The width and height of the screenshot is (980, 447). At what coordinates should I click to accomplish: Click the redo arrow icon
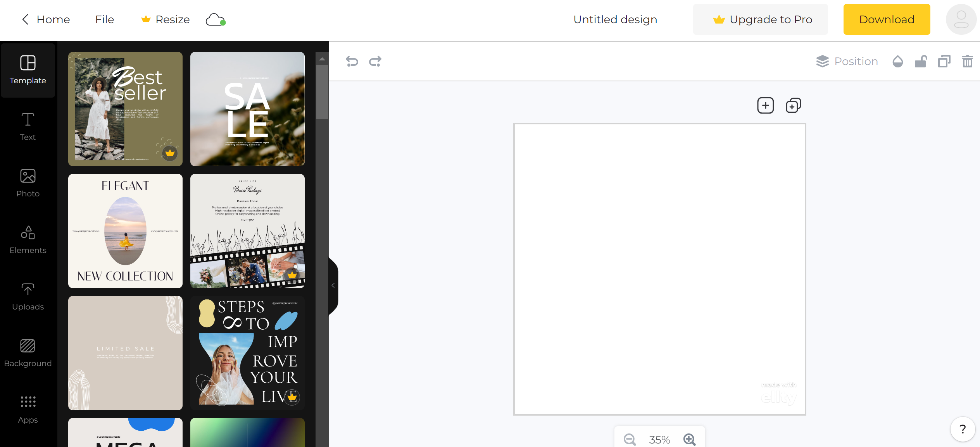pyautogui.click(x=375, y=61)
